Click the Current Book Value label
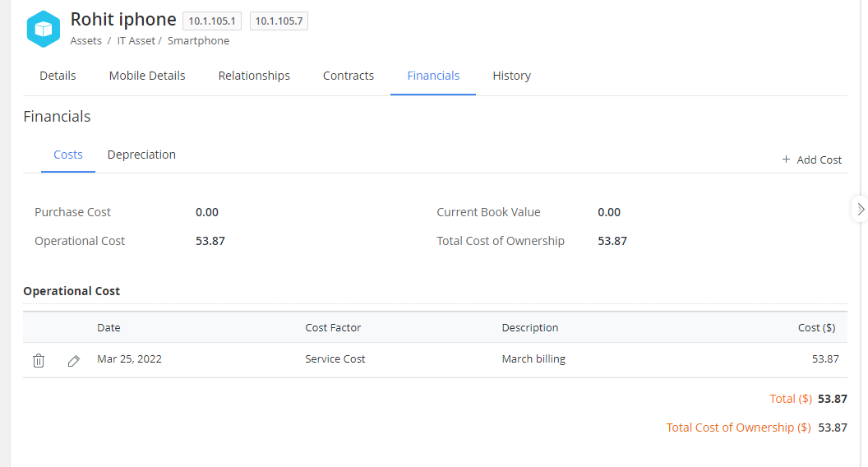Viewport: 868px width, 467px height. point(488,212)
